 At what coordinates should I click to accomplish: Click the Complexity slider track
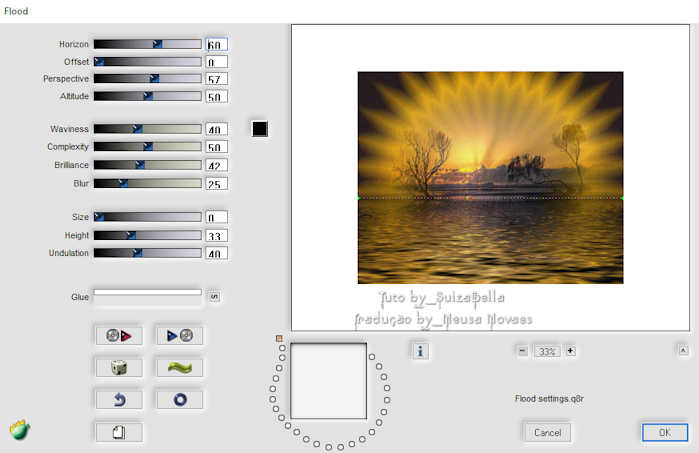click(148, 147)
